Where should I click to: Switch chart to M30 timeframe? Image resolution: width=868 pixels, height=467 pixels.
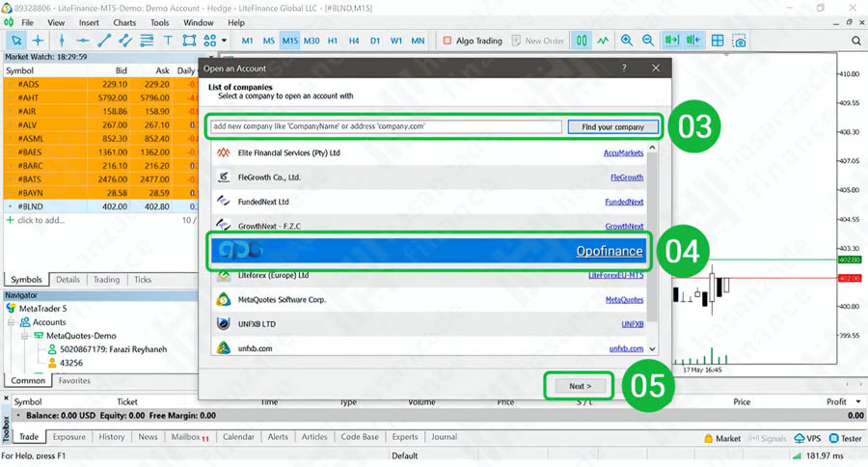(312, 41)
